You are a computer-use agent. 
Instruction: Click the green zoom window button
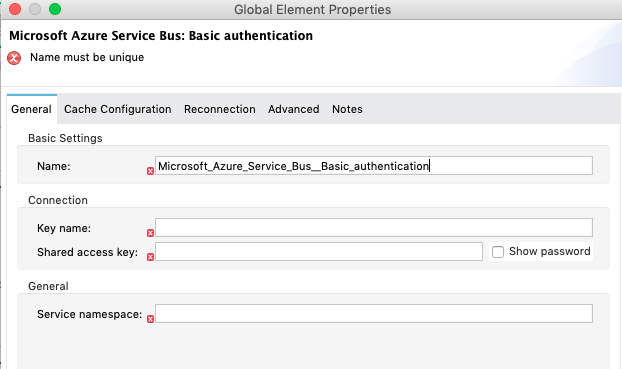(x=55, y=9)
